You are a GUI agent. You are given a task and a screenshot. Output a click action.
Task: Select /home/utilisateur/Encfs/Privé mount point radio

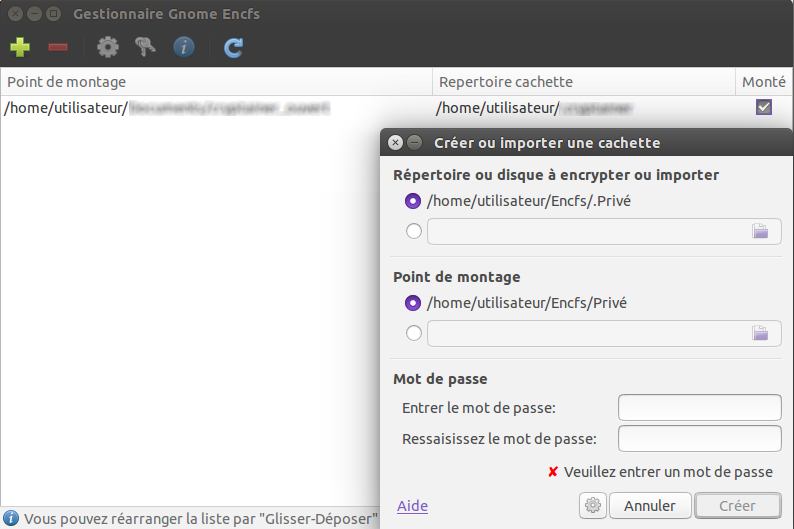pyautogui.click(x=413, y=303)
